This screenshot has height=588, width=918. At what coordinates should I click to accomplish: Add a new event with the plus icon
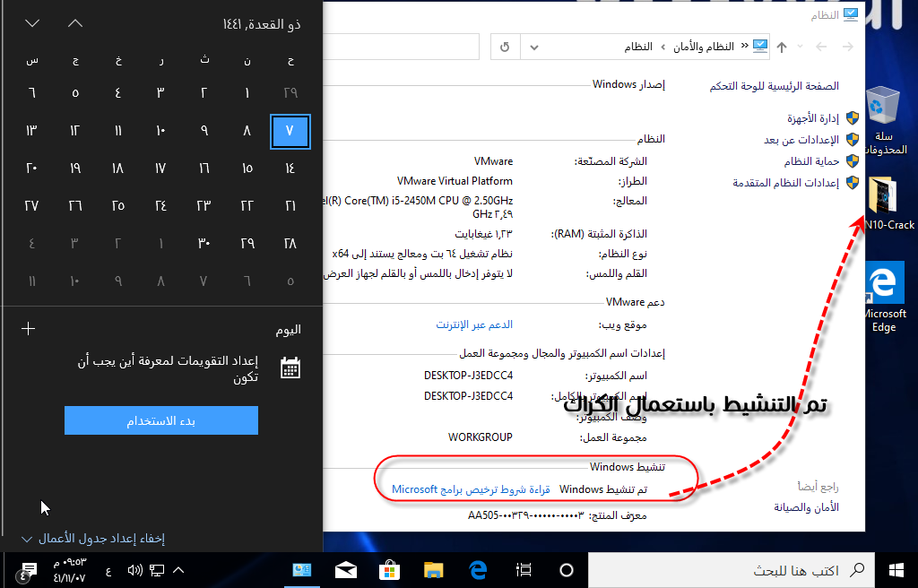tap(28, 329)
